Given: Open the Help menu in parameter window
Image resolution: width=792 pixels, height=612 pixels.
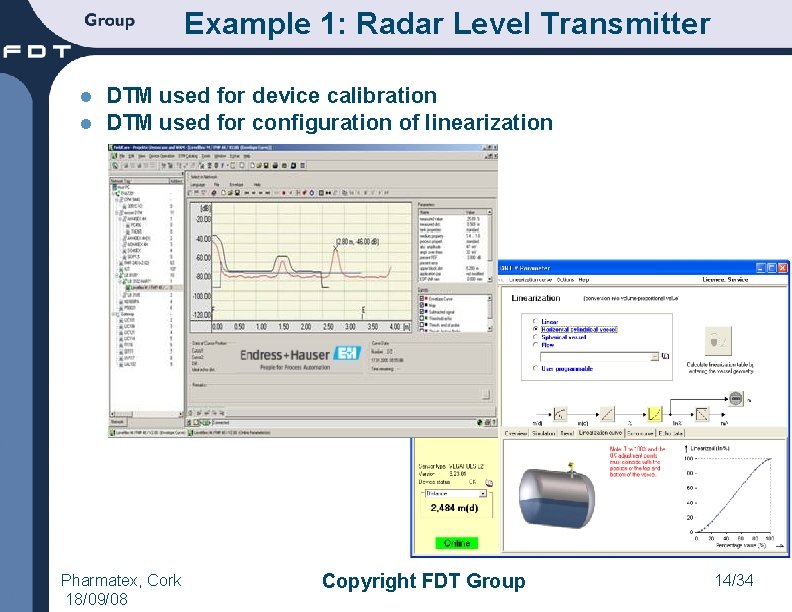Looking at the screenshot, I should [x=583, y=279].
